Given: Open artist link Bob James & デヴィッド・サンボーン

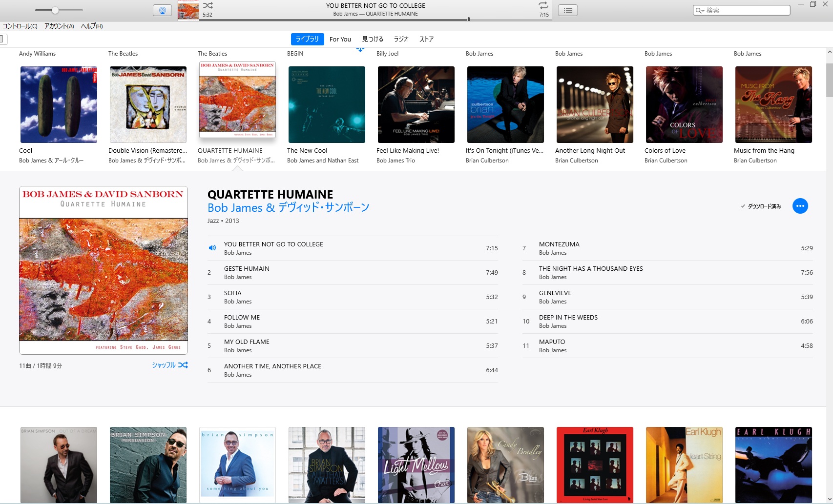Looking at the screenshot, I should tap(288, 207).
